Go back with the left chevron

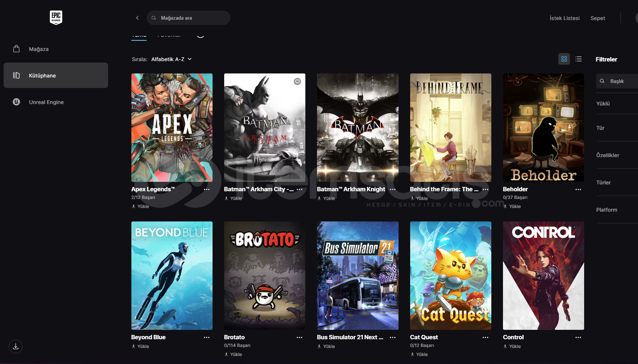[137, 18]
